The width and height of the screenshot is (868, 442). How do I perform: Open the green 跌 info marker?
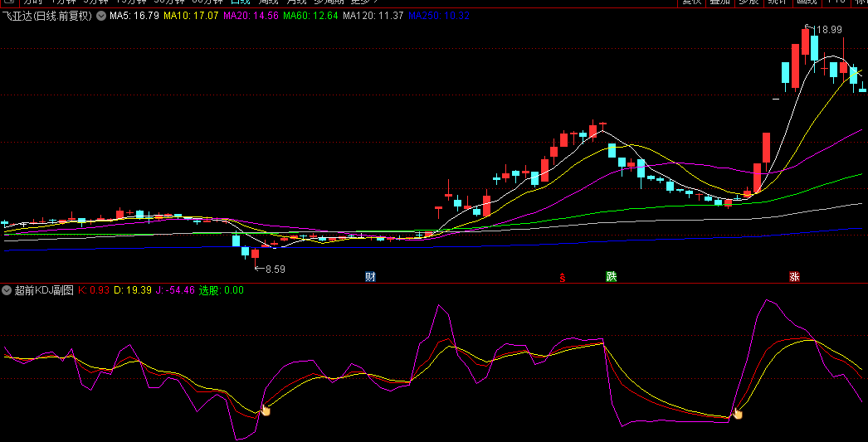point(611,277)
